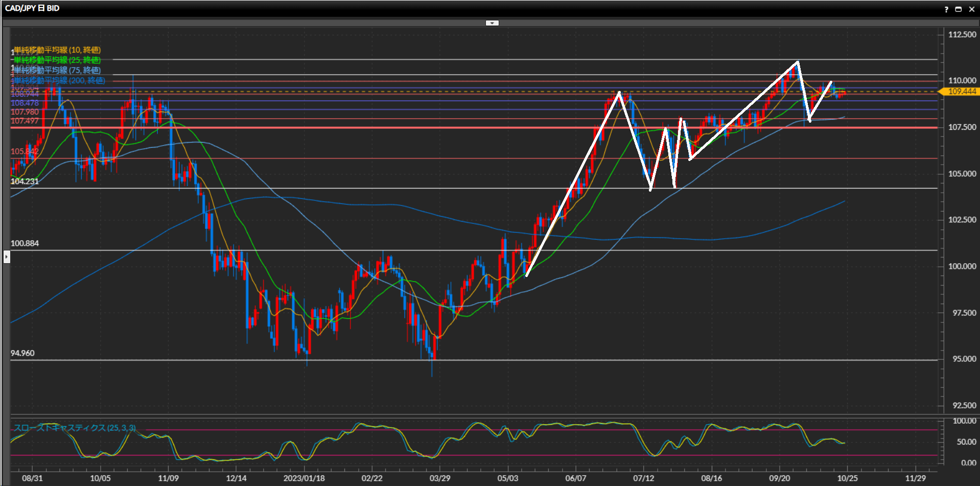The width and height of the screenshot is (980, 486).
Task: Click the current price tag 109.444
Action: [961, 91]
